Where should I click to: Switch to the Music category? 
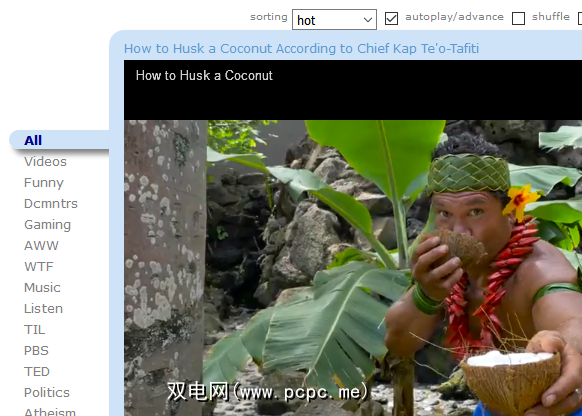point(42,288)
